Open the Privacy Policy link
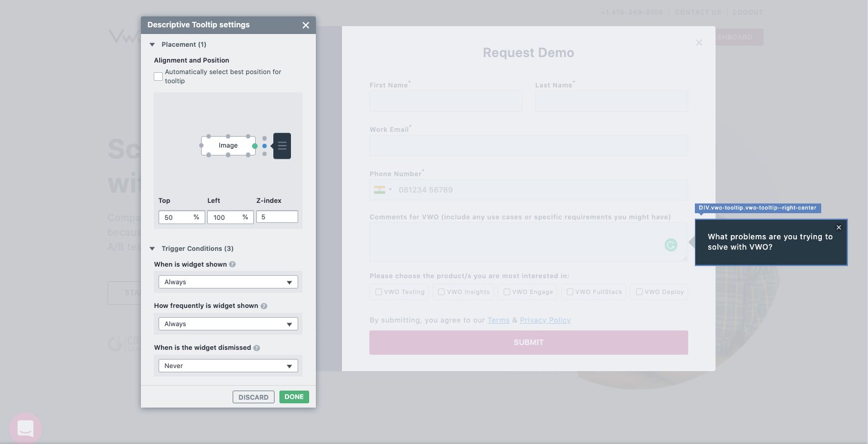 [x=545, y=320]
